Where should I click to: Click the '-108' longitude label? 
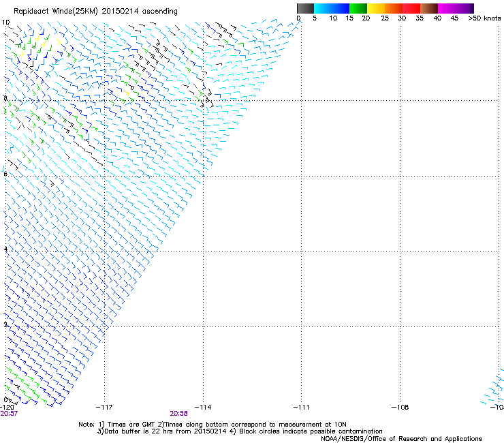click(x=400, y=408)
